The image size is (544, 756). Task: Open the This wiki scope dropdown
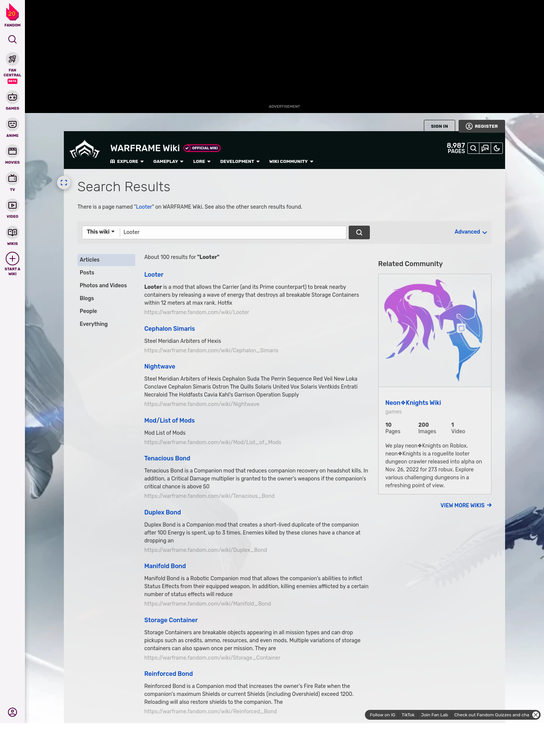point(101,232)
